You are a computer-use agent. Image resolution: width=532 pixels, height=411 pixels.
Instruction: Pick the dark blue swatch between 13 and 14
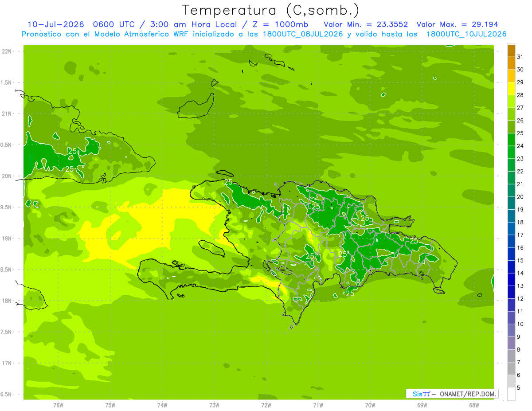tap(511, 279)
